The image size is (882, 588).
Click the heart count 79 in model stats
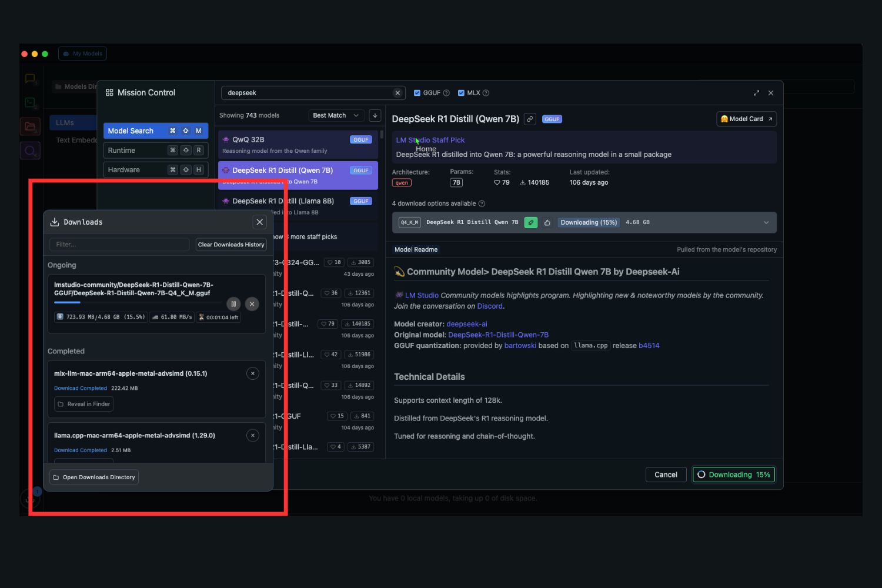tap(502, 182)
